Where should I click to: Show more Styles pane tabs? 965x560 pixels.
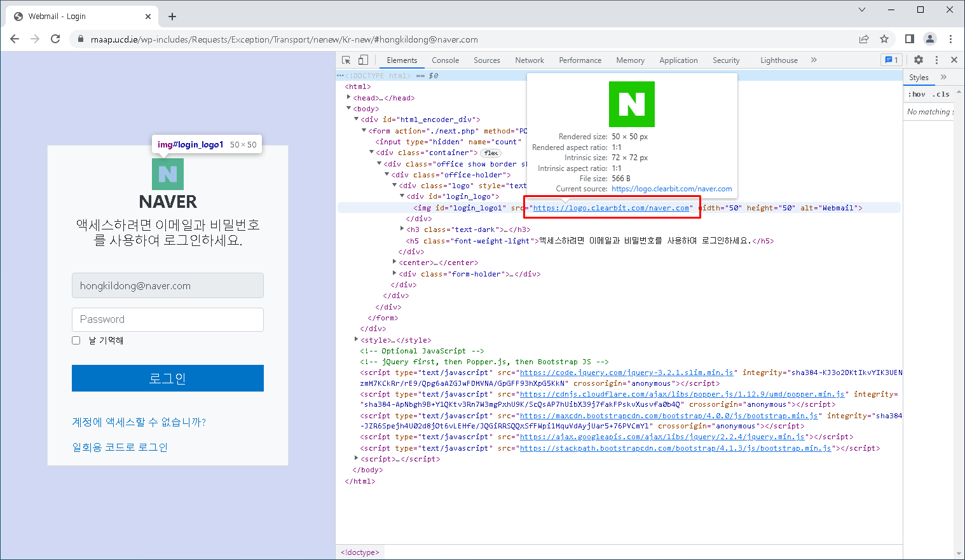click(943, 77)
